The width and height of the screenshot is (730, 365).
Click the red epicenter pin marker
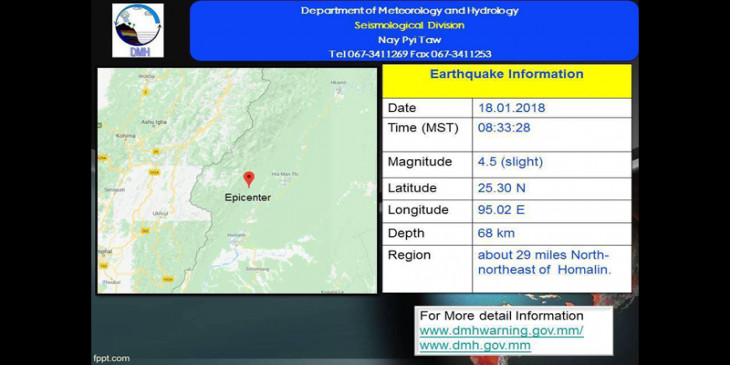249,179
